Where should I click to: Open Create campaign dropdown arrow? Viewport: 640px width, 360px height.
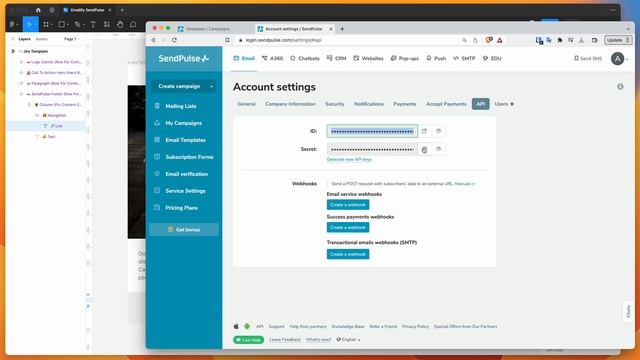[x=211, y=87]
